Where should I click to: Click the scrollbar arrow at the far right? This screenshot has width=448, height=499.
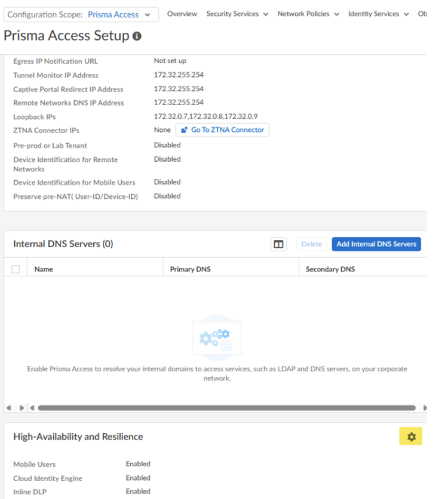(x=425, y=408)
